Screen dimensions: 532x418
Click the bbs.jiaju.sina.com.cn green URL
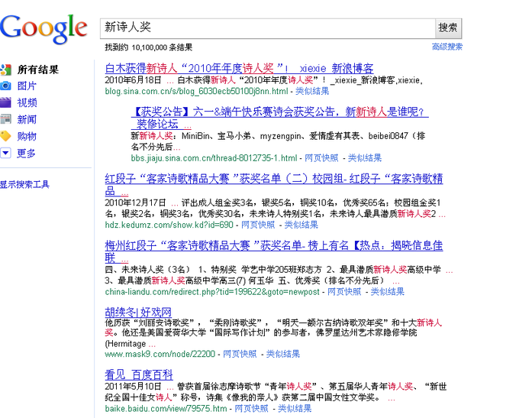(214, 158)
